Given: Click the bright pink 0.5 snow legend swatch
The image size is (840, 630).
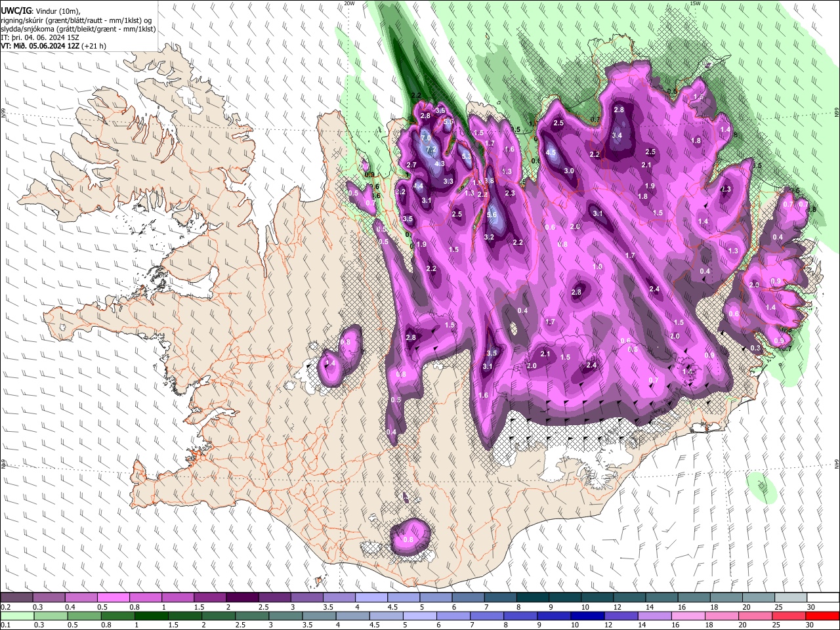Looking at the screenshot, I should [x=113, y=597].
